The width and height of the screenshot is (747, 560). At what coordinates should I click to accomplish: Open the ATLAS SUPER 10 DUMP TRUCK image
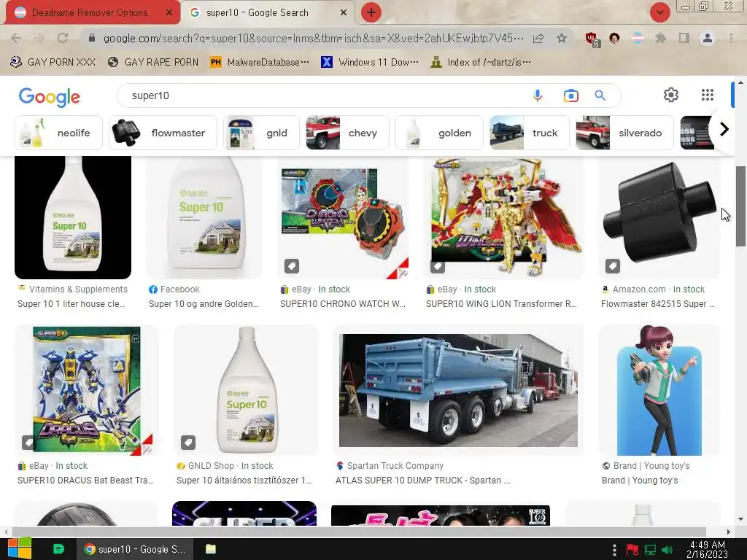click(x=458, y=390)
